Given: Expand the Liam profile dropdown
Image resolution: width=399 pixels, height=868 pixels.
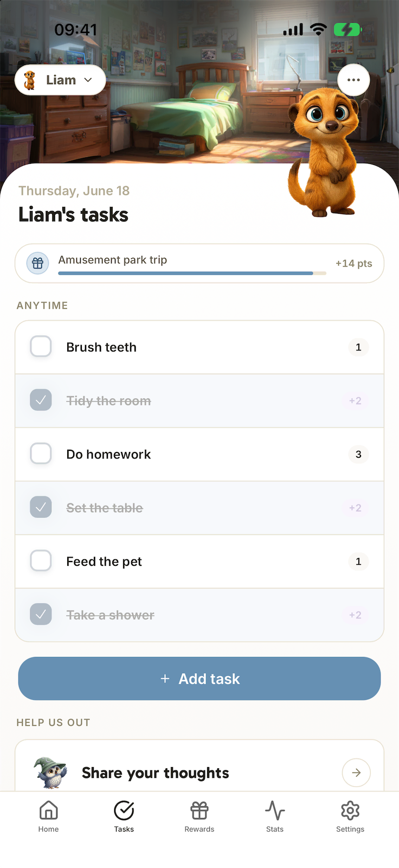Looking at the screenshot, I should 60,80.
